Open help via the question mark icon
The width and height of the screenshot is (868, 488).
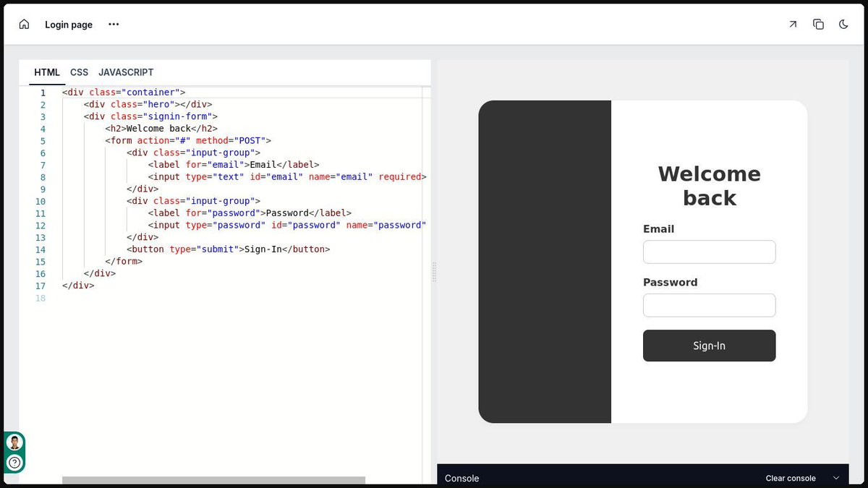click(14, 461)
